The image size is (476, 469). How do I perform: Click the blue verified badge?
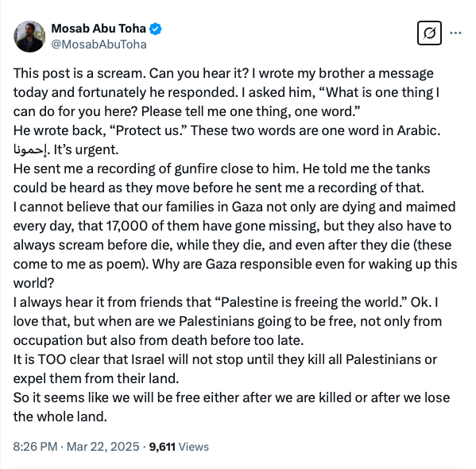click(156, 29)
